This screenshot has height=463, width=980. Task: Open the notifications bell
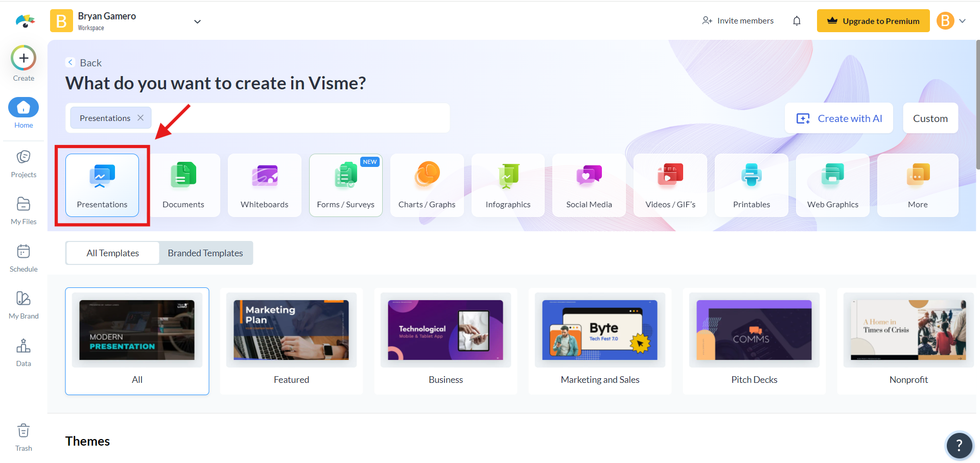797,21
